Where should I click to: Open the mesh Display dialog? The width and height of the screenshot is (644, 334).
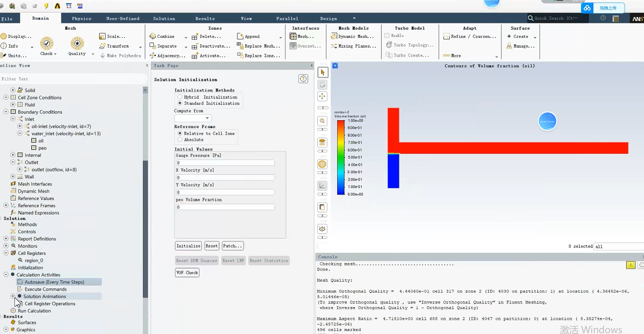[16, 36]
